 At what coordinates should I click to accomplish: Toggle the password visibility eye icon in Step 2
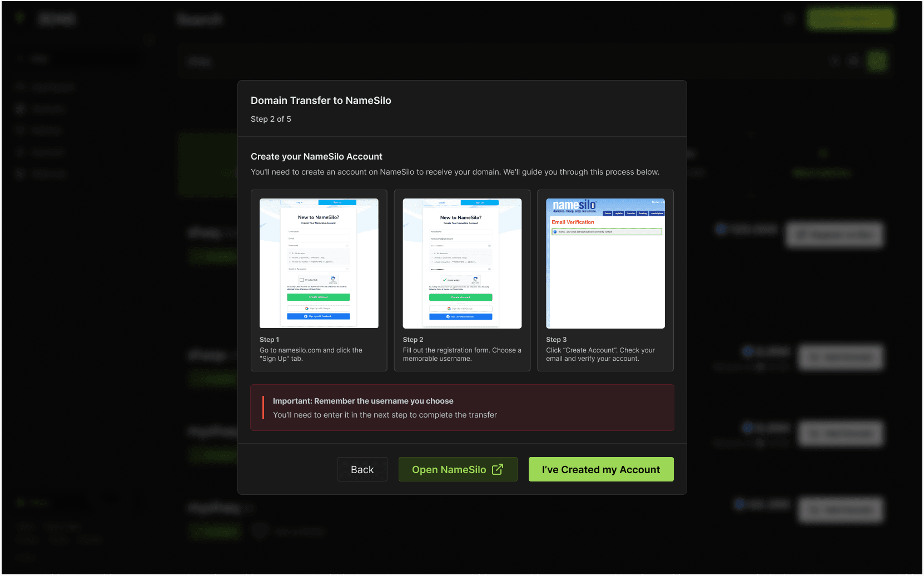(489, 246)
